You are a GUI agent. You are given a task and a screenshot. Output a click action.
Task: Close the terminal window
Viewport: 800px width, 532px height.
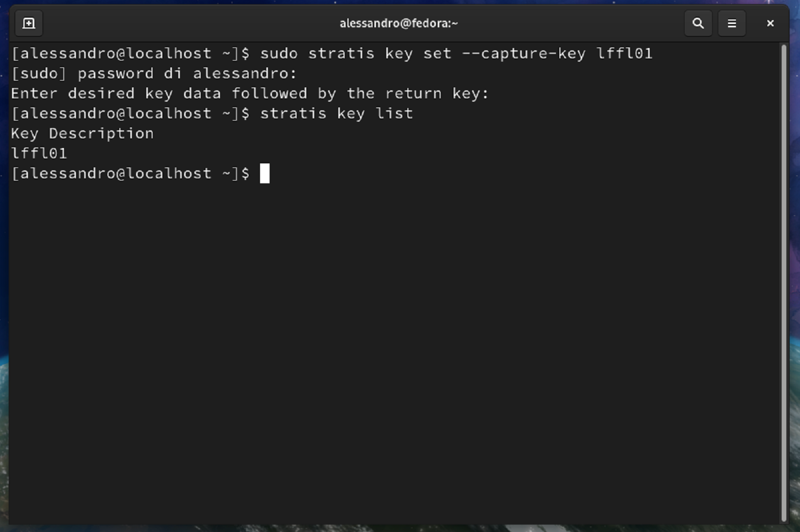770,23
